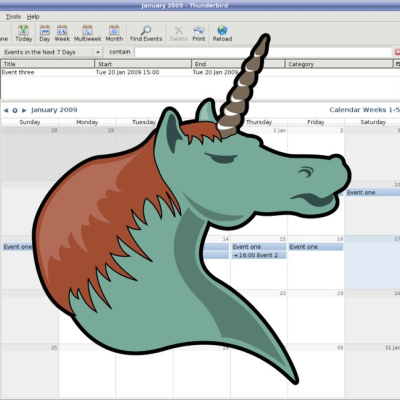Sort events by Title column
The height and width of the screenshot is (400, 400).
(x=48, y=64)
